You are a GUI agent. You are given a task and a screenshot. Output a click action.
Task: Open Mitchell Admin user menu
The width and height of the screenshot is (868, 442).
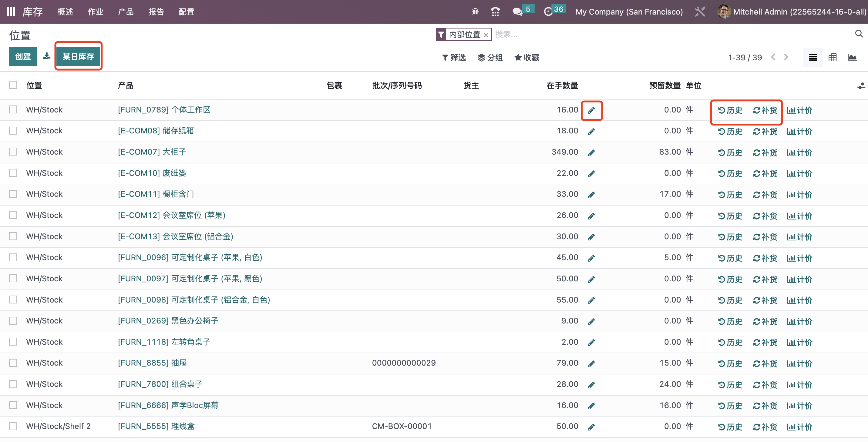pos(792,12)
